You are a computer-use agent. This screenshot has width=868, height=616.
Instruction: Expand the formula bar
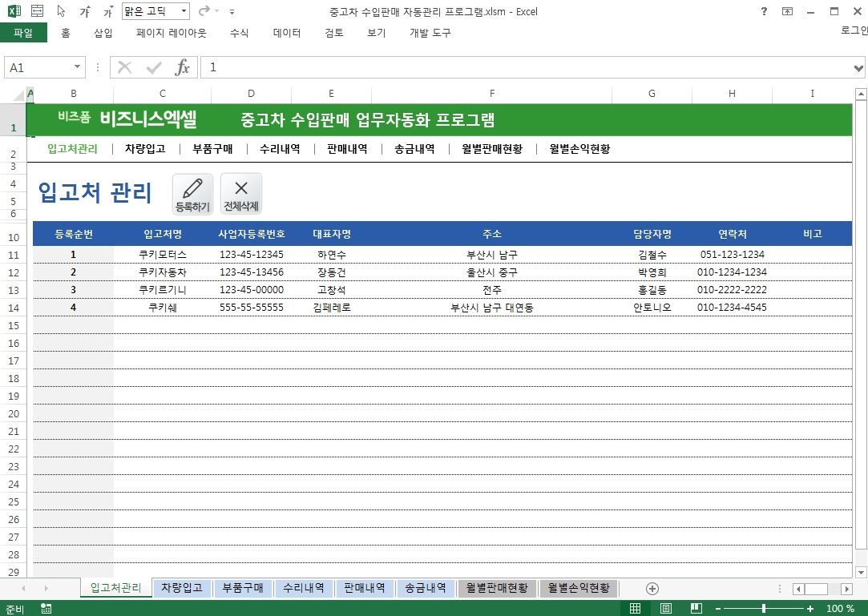[x=859, y=68]
